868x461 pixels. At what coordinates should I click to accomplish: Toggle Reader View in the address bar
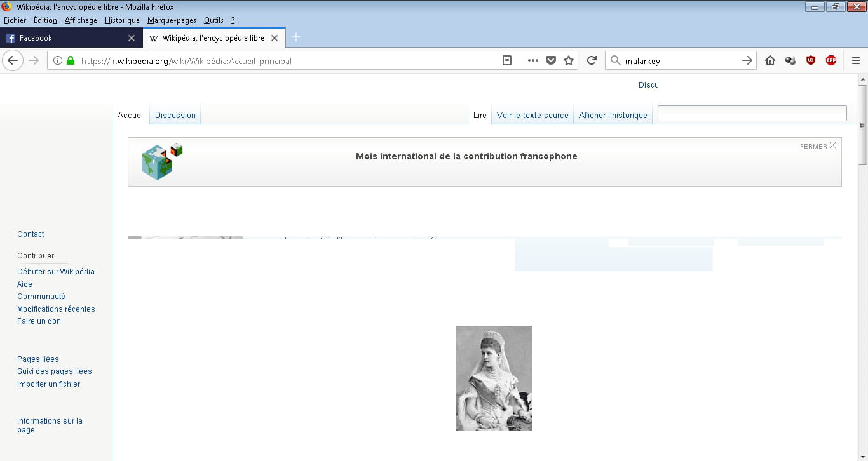507,60
